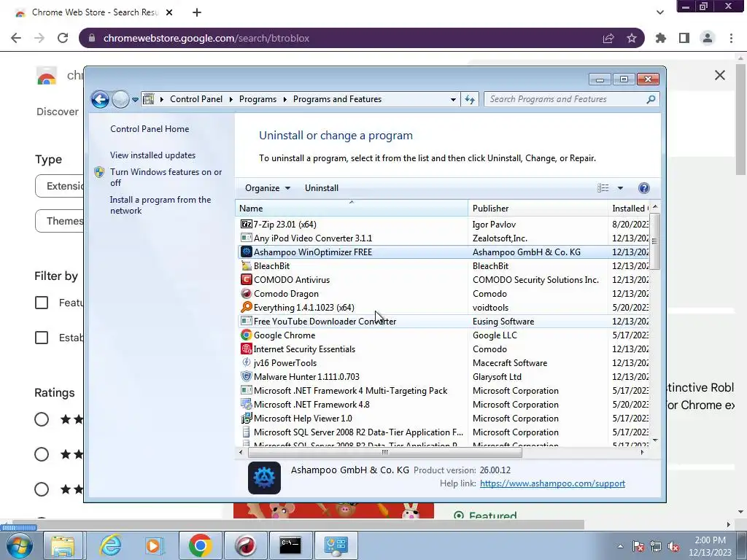Check the Established filter checkbox in Chrome

(x=42, y=338)
